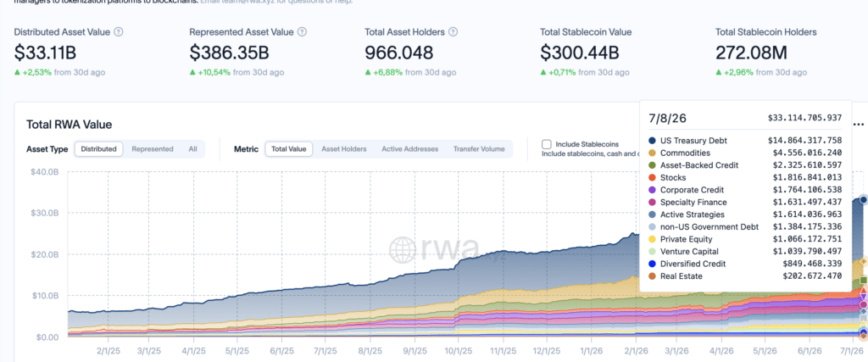Click the value $14.864.317.758 in tooltip
The image size is (868, 362).
pos(805,141)
